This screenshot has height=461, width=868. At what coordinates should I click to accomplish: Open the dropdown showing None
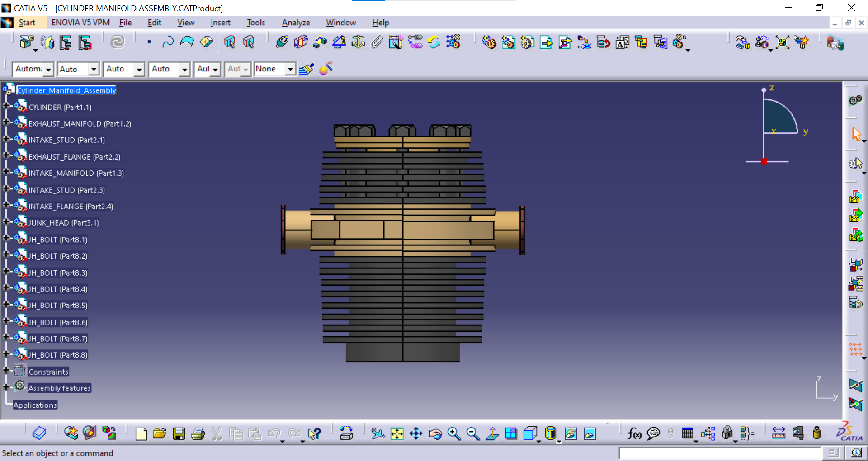(290, 69)
